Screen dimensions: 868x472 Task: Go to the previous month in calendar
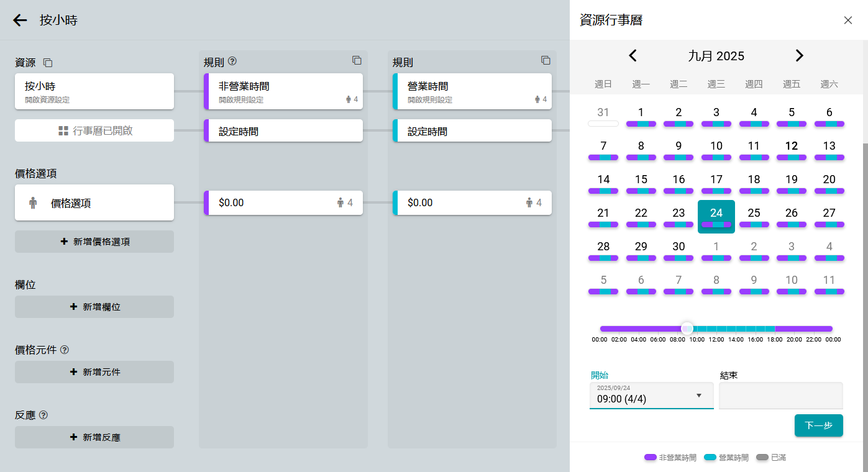click(633, 56)
